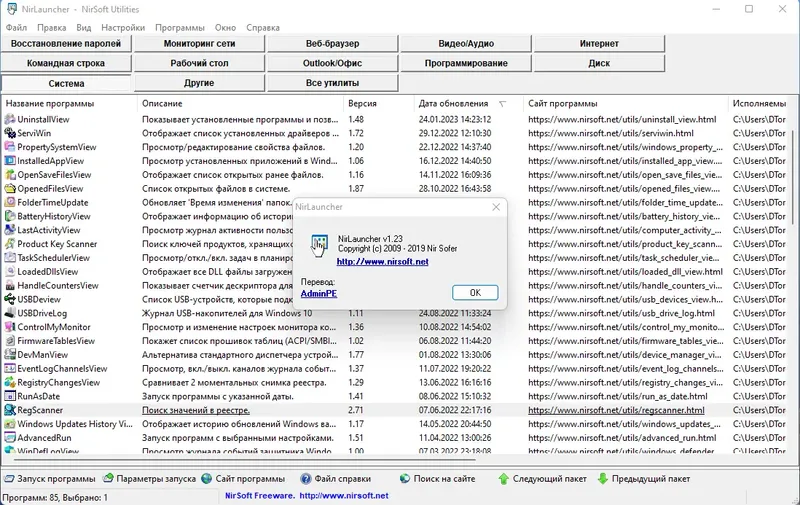The image size is (800, 505).
Task: Click the TaskSchedulerView icon
Action: point(10,258)
